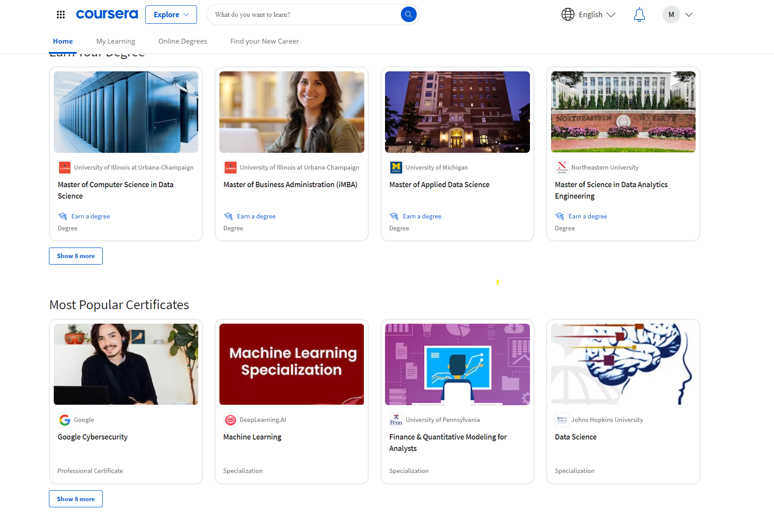774x532 pixels.
Task: Click the purple finance modeling thumbnail
Action: pyautogui.click(x=457, y=364)
